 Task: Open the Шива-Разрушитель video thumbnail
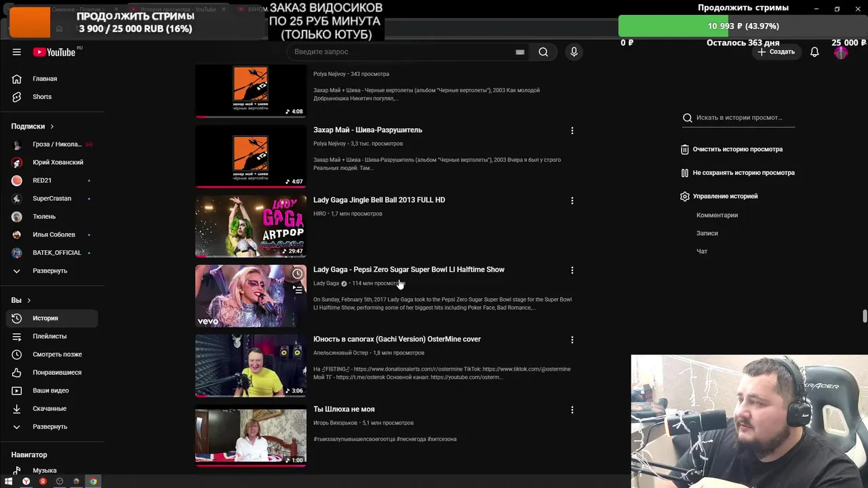coord(251,157)
